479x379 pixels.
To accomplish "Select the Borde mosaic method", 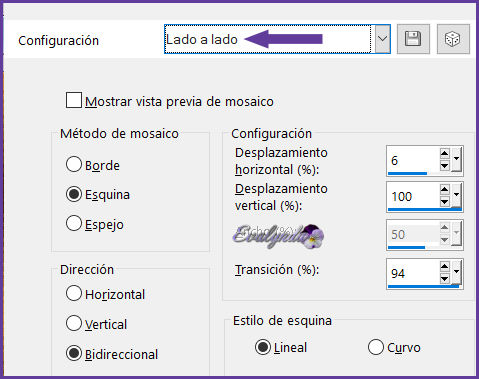I will click(74, 164).
